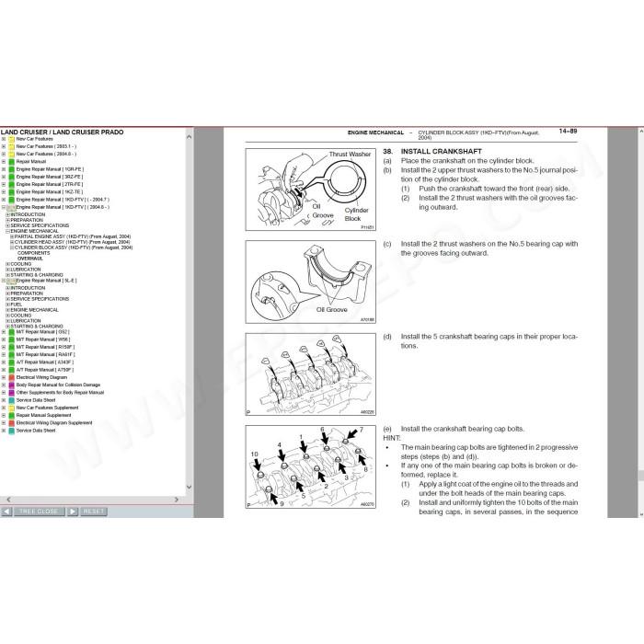The width and height of the screenshot is (644, 644).
Task: Click red icon for Electrical Wiring Diagram Supplement
Action: click(11, 423)
